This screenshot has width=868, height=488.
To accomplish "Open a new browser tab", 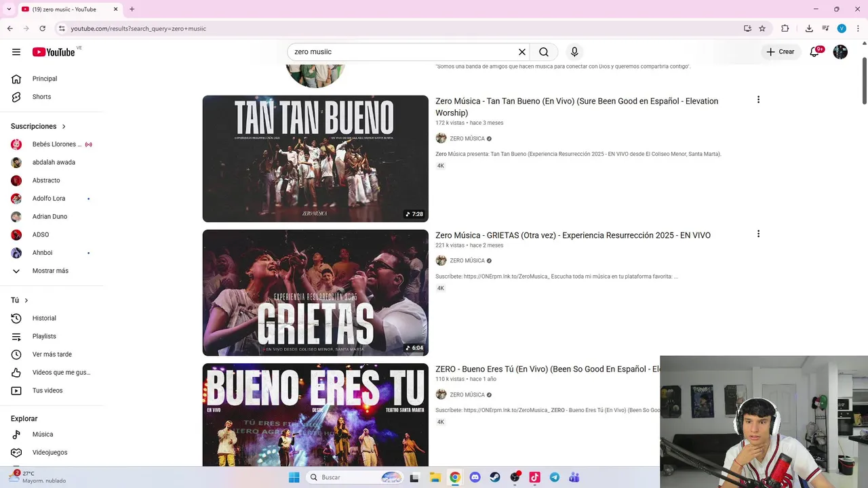I will (132, 9).
